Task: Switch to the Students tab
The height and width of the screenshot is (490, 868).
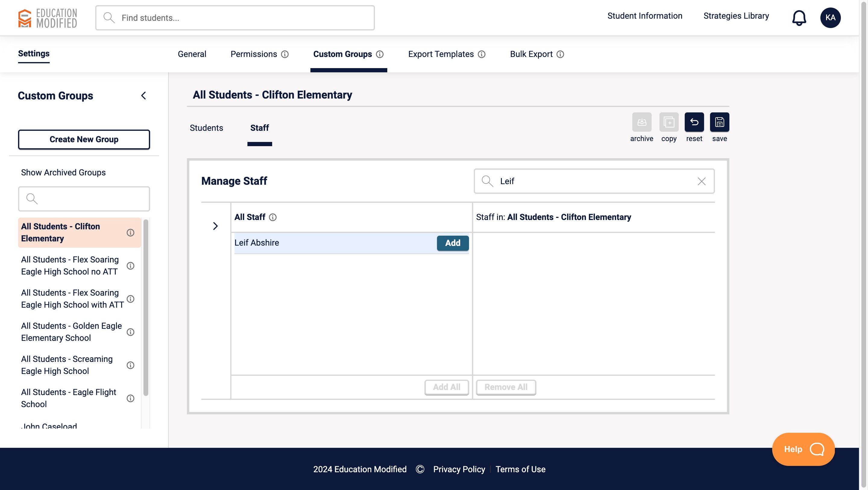Action: [x=206, y=128]
